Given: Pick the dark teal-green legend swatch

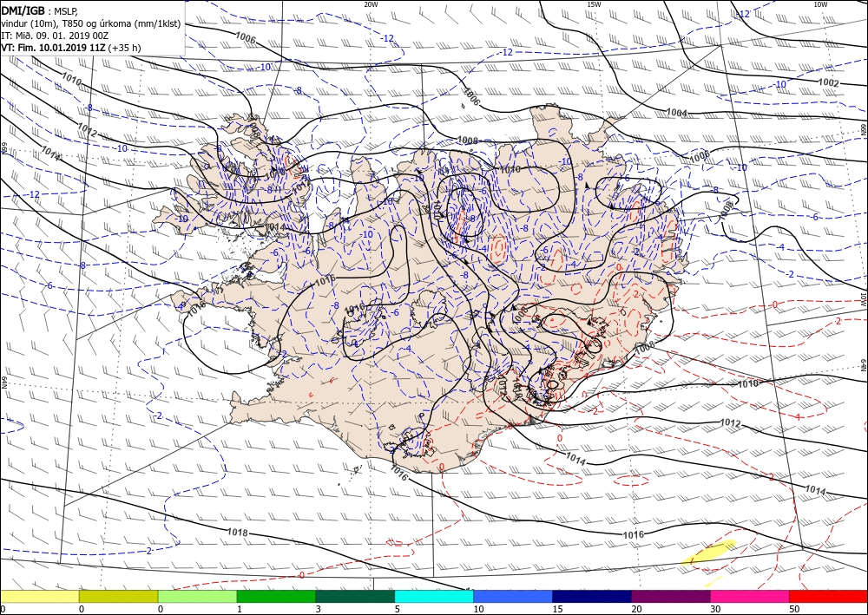Looking at the screenshot, I should pyautogui.click(x=355, y=597).
